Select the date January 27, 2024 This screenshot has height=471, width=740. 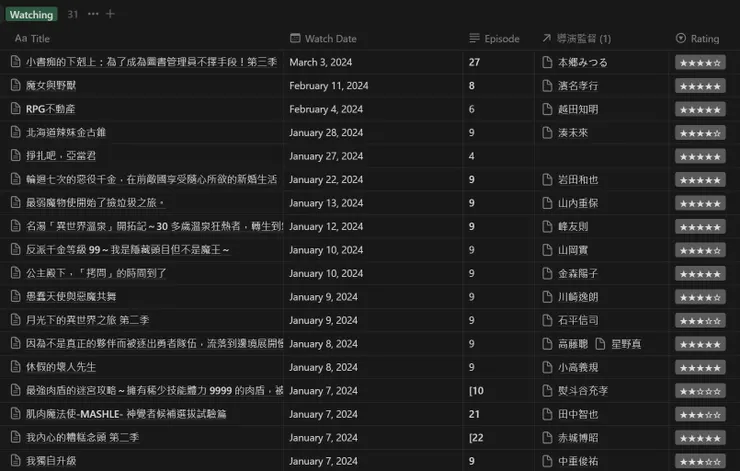click(x=326, y=156)
